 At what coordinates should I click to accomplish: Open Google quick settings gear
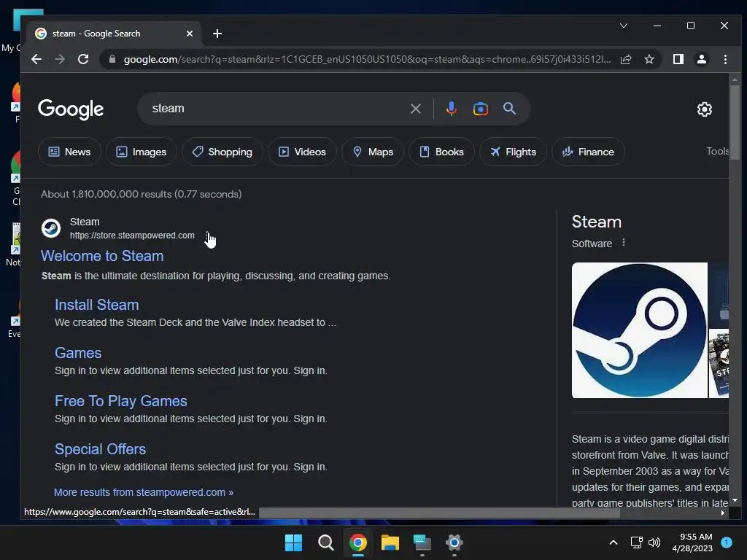704,109
